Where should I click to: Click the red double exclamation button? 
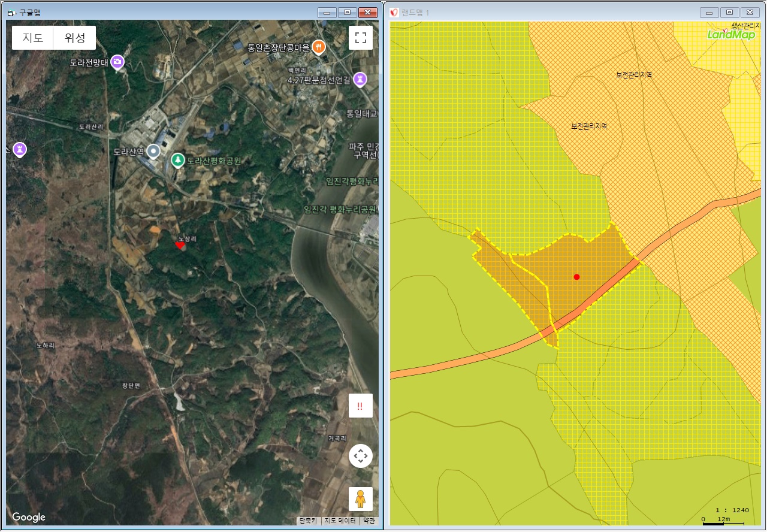click(x=360, y=406)
